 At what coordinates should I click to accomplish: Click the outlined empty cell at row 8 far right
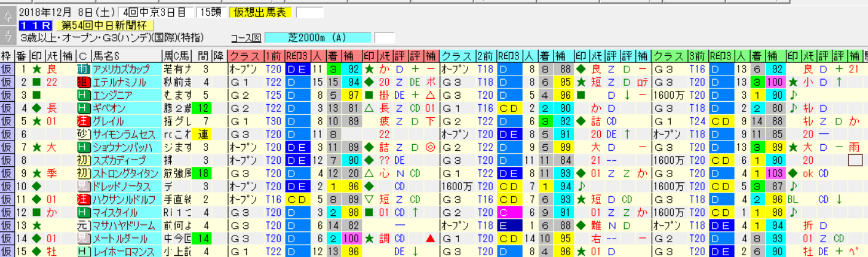pyautogui.click(x=855, y=160)
